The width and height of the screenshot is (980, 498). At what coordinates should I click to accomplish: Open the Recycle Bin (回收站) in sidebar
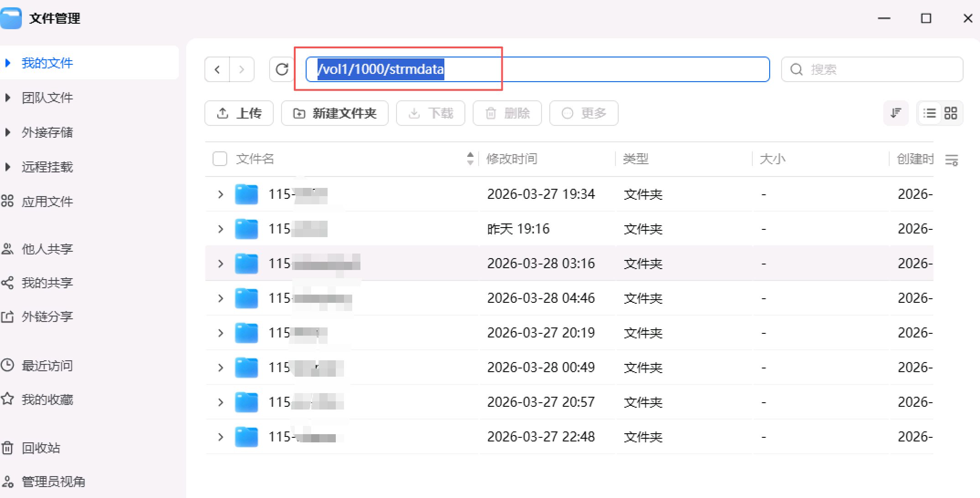click(x=40, y=448)
